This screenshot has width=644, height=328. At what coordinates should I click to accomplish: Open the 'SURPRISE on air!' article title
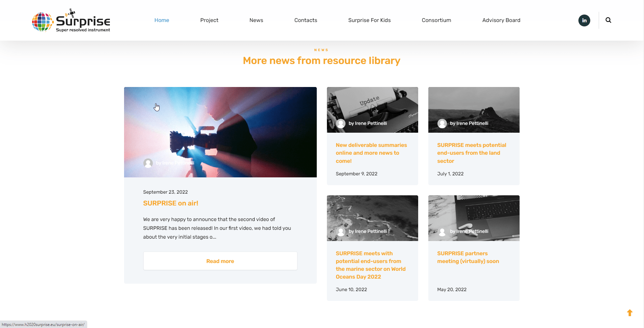coord(170,203)
